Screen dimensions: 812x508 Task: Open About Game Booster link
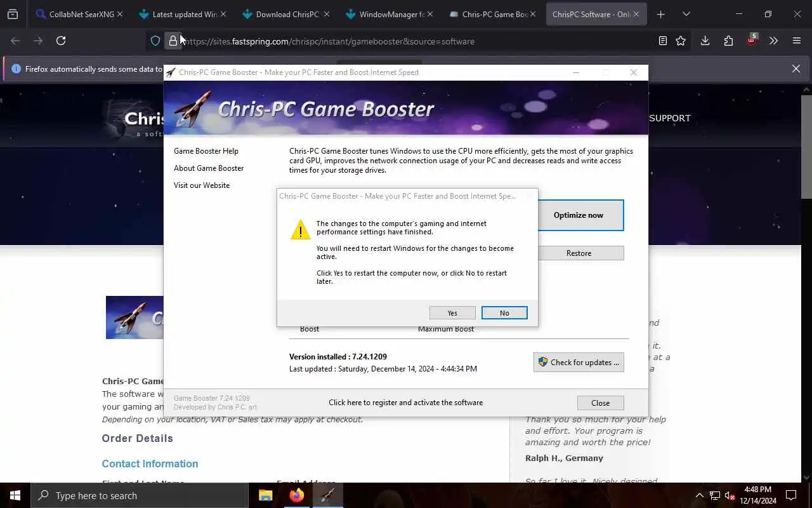click(209, 168)
